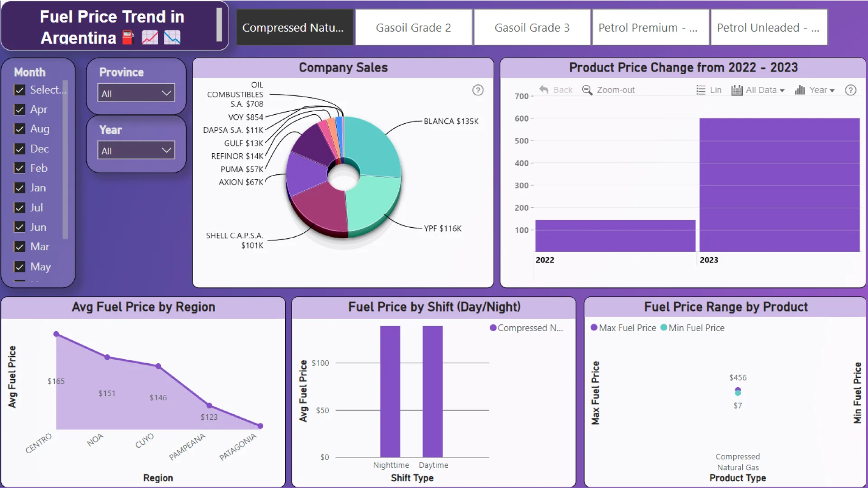Click the CUYO data point
Screen dimensions: 868x488
tap(158, 366)
